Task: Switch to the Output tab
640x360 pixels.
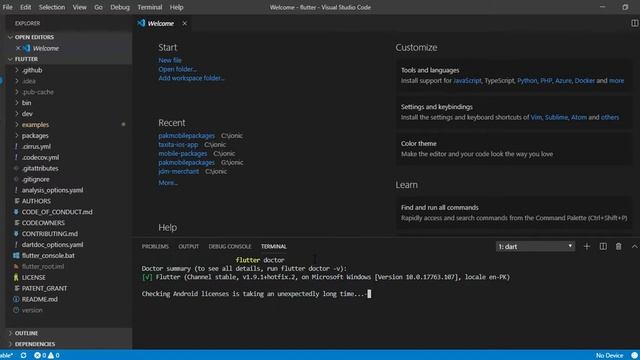Action: pos(189,247)
